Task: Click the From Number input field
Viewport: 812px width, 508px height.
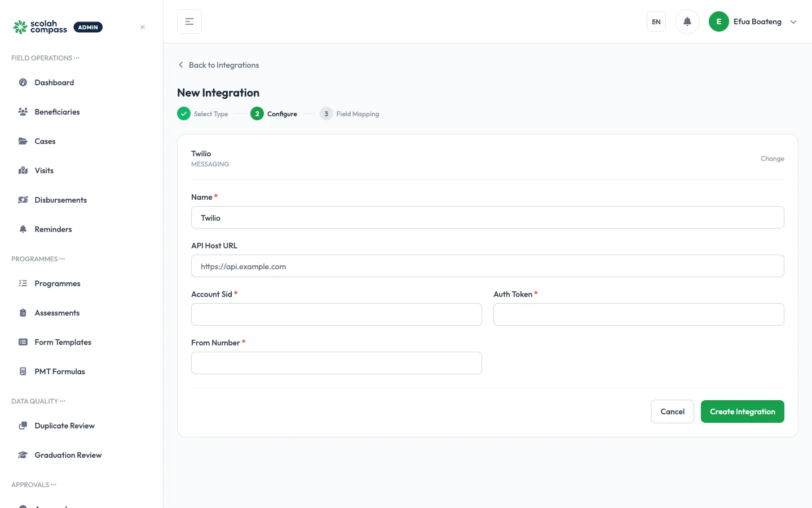Action: pyautogui.click(x=337, y=363)
